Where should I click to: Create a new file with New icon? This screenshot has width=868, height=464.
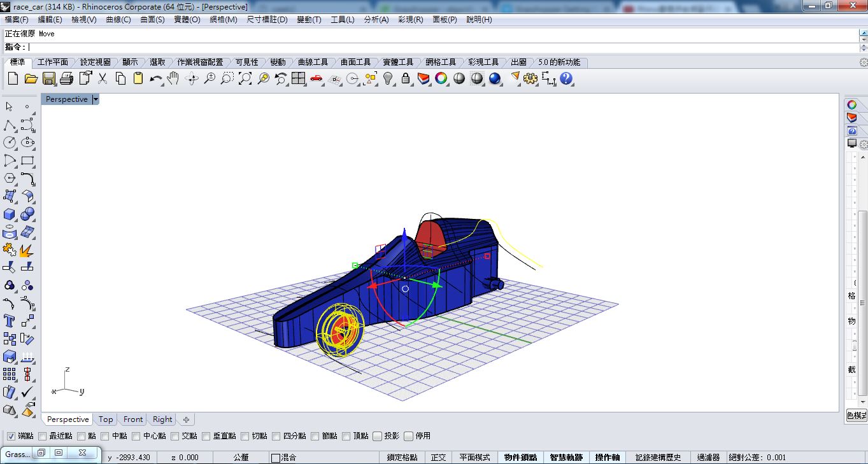tap(13, 78)
